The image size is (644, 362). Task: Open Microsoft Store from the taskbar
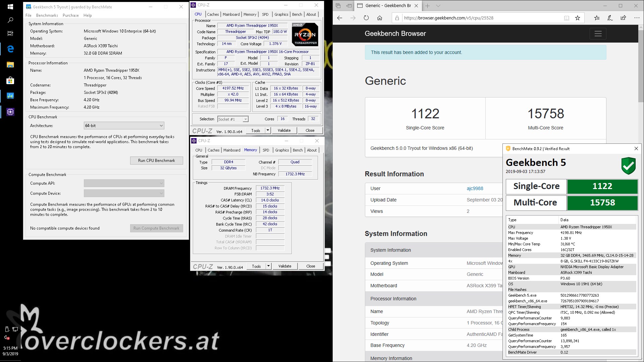(10, 80)
